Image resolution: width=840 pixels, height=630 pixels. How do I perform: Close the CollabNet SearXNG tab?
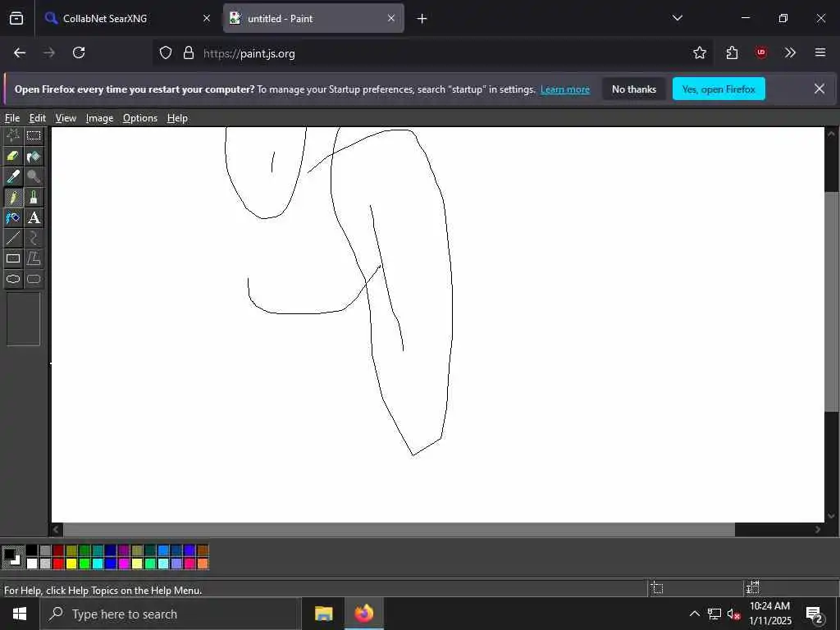(207, 18)
